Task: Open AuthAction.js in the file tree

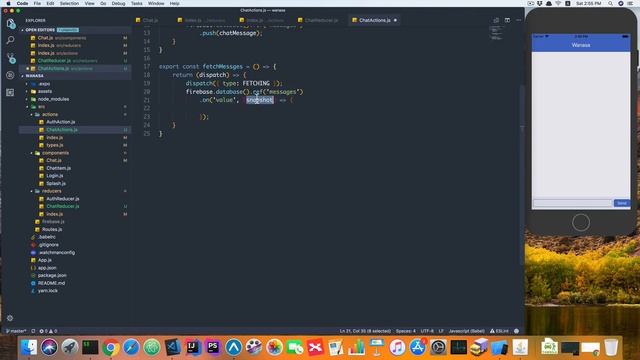Action: pyautogui.click(x=60, y=122)
